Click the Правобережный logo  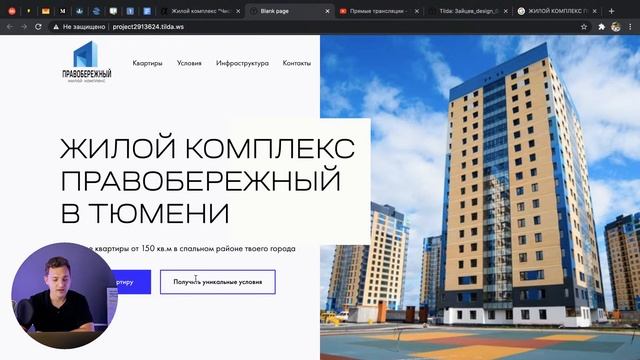[x=87, y=62]
